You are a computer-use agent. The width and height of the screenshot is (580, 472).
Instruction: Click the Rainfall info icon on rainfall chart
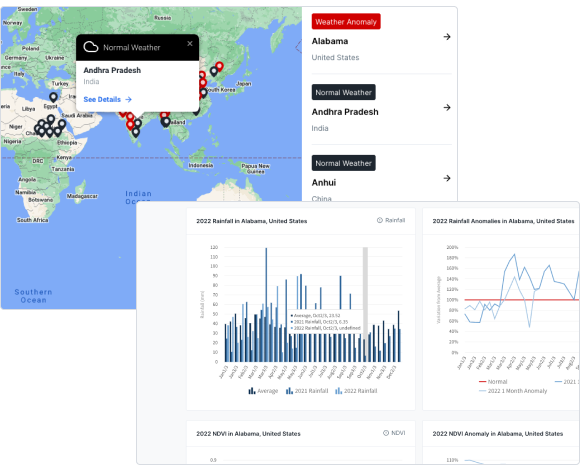(x=380, y=220)
